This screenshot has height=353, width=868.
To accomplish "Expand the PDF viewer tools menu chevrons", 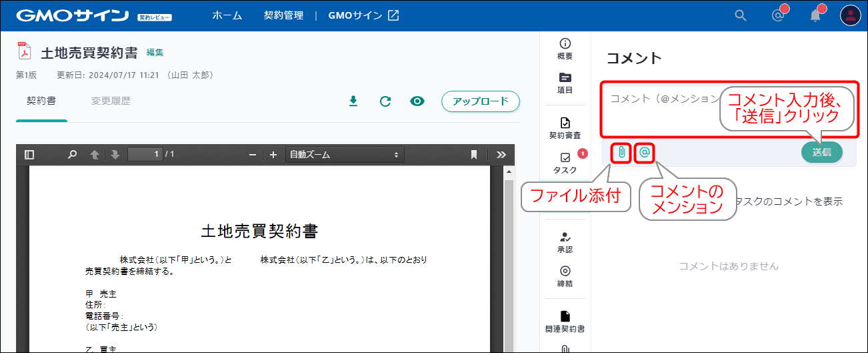I will 501,155.
